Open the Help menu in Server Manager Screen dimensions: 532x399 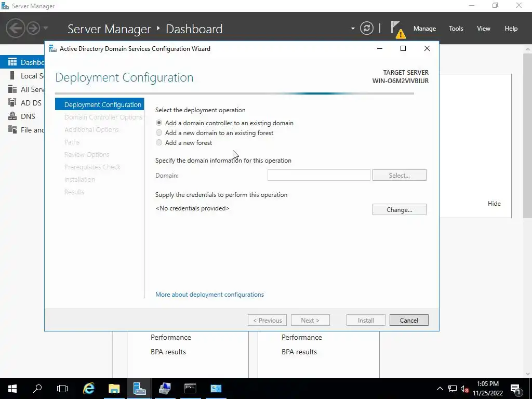click(x=511, y=29)
